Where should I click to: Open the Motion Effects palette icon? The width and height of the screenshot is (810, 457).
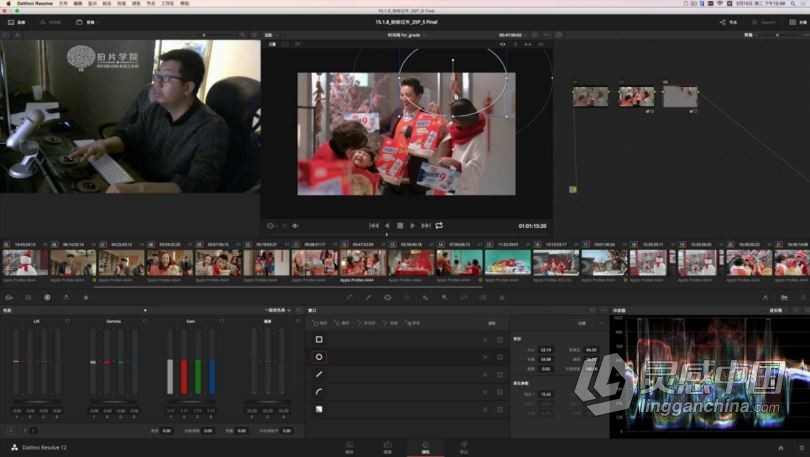tap(86, 297)
